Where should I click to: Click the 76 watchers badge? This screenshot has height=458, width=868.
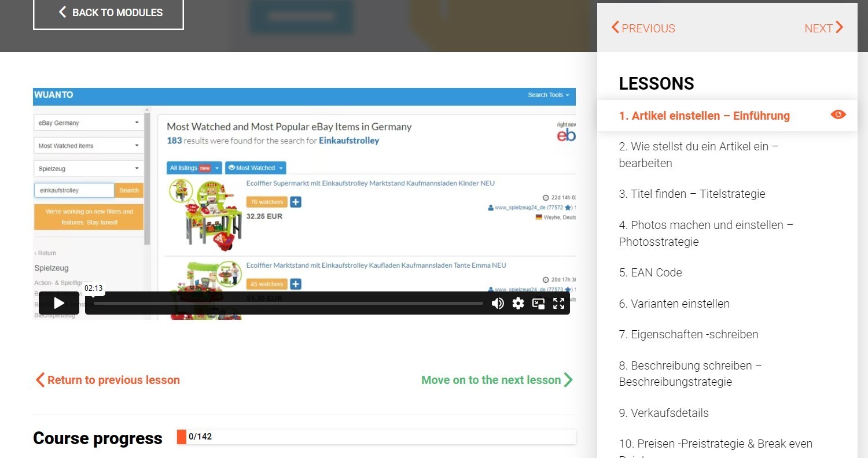click(x=267, y=202)
